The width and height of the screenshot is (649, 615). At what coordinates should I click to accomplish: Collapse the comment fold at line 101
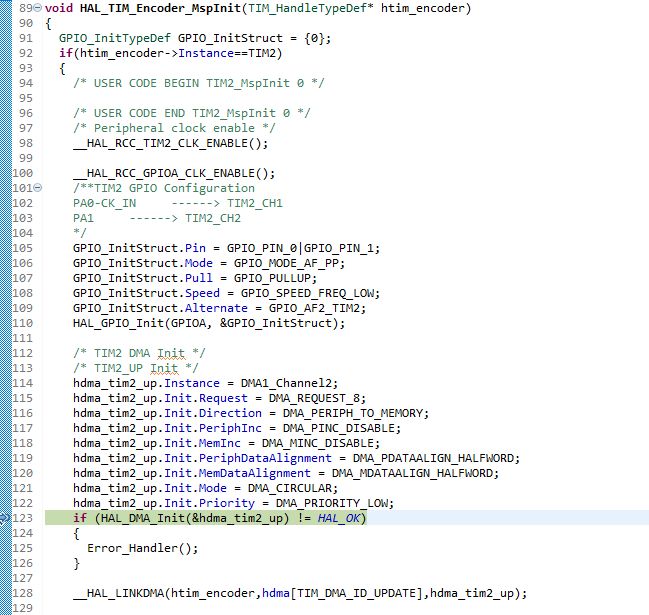[x=38, y=188]
